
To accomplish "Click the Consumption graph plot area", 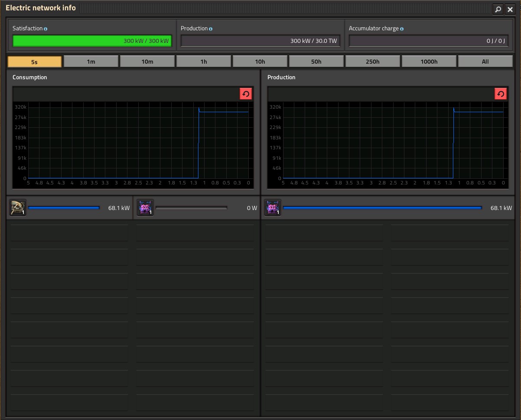I will 138,140.
